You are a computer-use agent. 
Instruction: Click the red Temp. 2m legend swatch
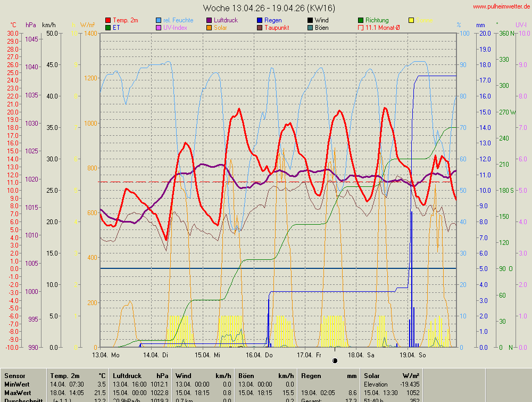(109, 20)
